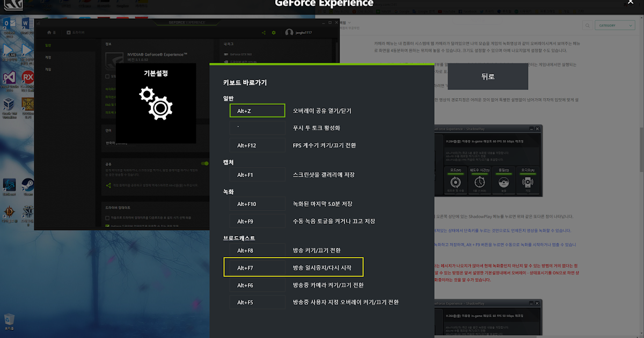This screenshot has height=338, width=644.
Task: Select the Alt+Z shortcut field
Action: [257, 111]
